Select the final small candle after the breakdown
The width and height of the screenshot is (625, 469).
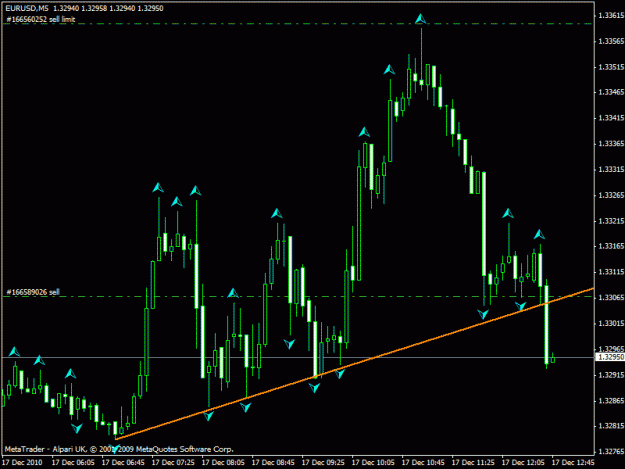click(553, 358)
